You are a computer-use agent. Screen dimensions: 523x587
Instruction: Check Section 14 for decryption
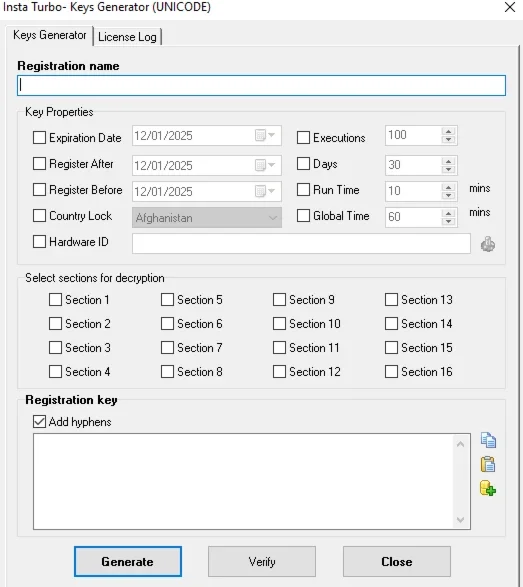click(x=391, y=324)
